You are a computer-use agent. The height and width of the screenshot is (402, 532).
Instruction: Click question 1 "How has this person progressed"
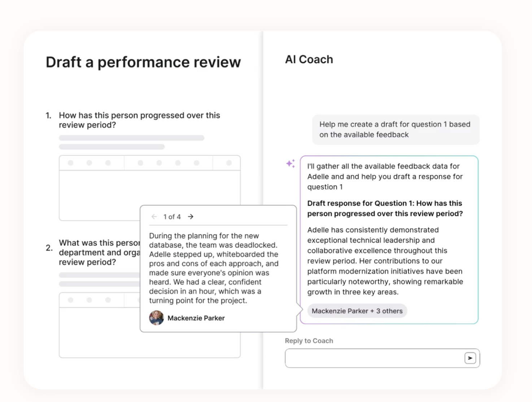click(x=139, y=120)
